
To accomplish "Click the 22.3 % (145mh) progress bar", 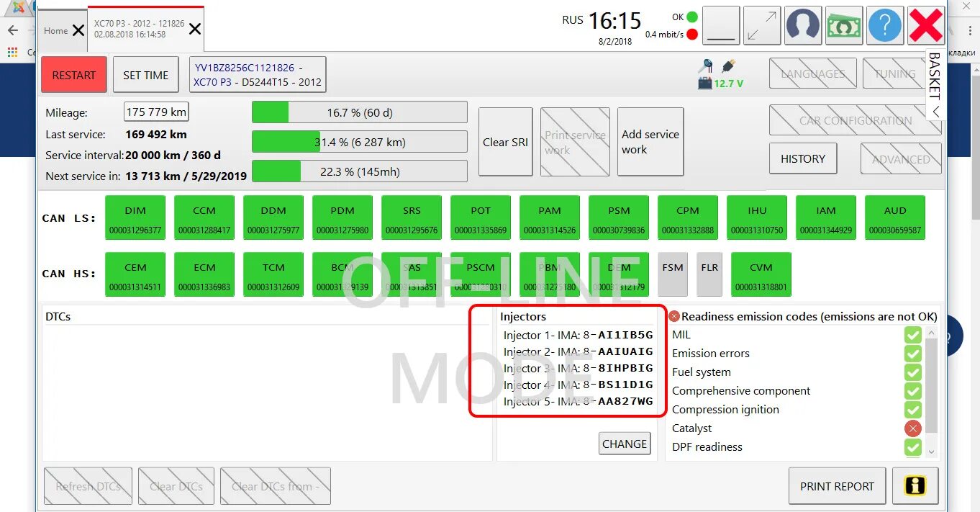I will click(360, 171).
